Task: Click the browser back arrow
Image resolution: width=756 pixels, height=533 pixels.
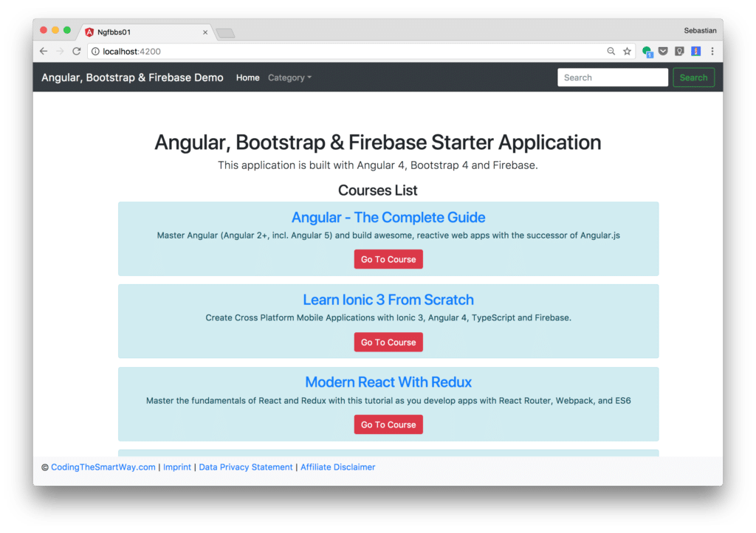Action: coord(44,51)
